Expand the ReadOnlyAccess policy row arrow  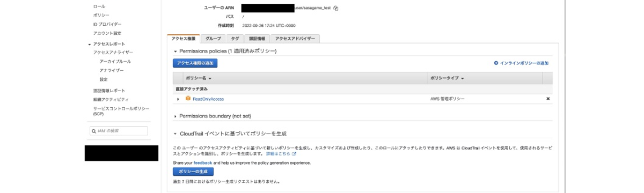tap(178, 99)
